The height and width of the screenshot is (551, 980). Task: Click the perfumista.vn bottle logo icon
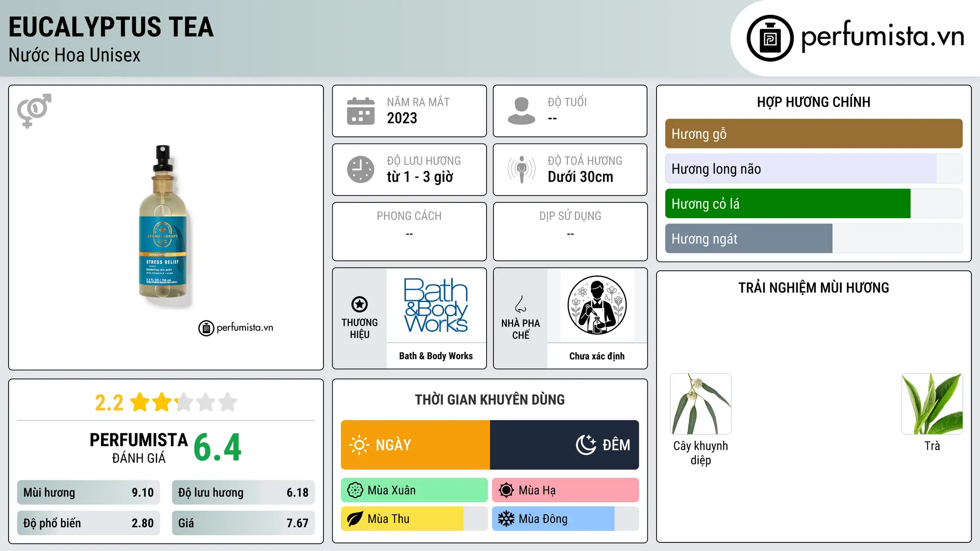click(770, 38)
